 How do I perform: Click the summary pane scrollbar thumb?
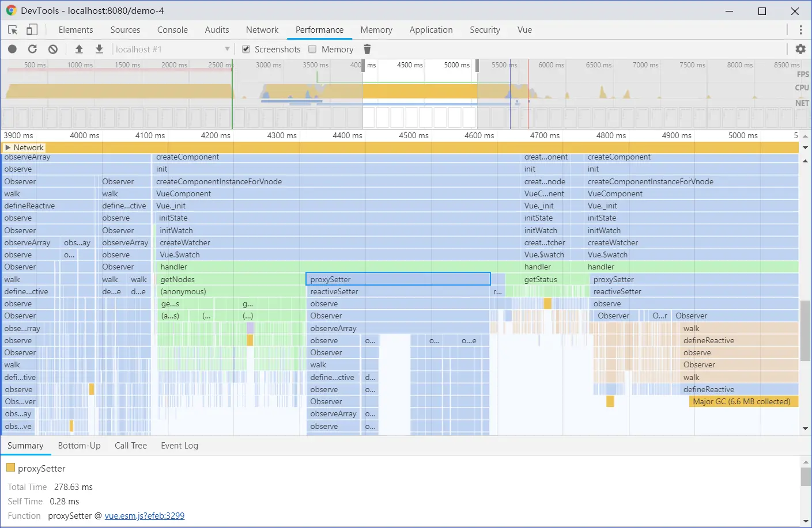tap(805, 477)
